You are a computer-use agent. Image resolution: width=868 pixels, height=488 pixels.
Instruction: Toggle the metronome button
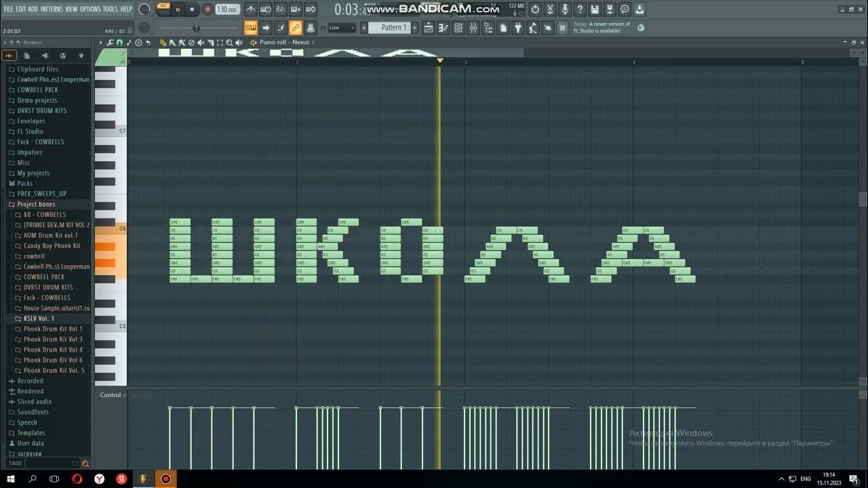pos(252,9)
